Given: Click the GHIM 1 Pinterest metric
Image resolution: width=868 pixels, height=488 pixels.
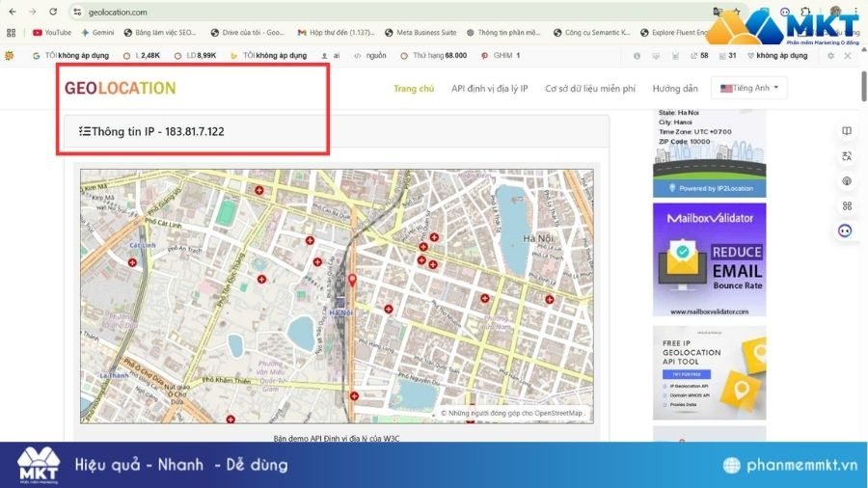Looking at the screenshot, I should click(501, 55).
